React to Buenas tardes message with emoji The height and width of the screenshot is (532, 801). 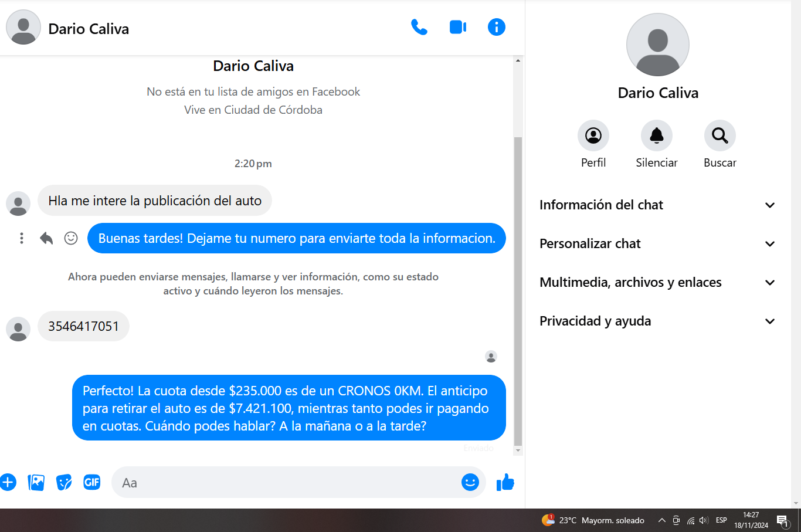[71, 238]
